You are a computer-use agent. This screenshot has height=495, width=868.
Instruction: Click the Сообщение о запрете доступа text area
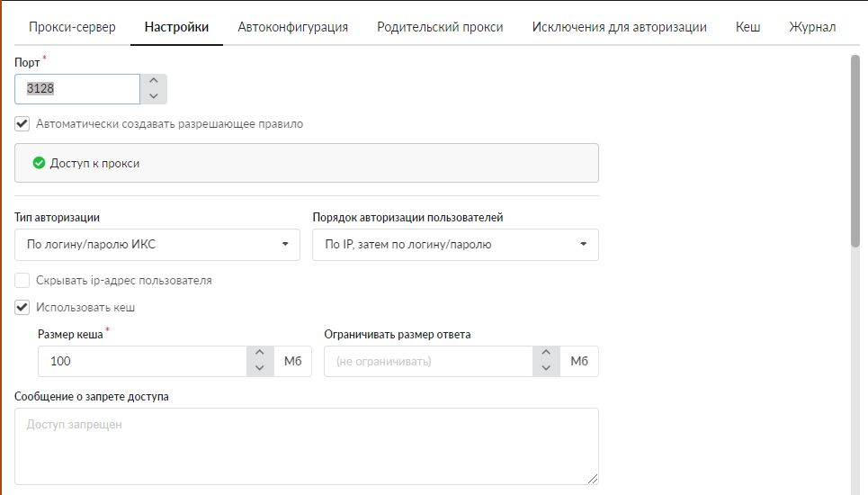tap(306, 446)
